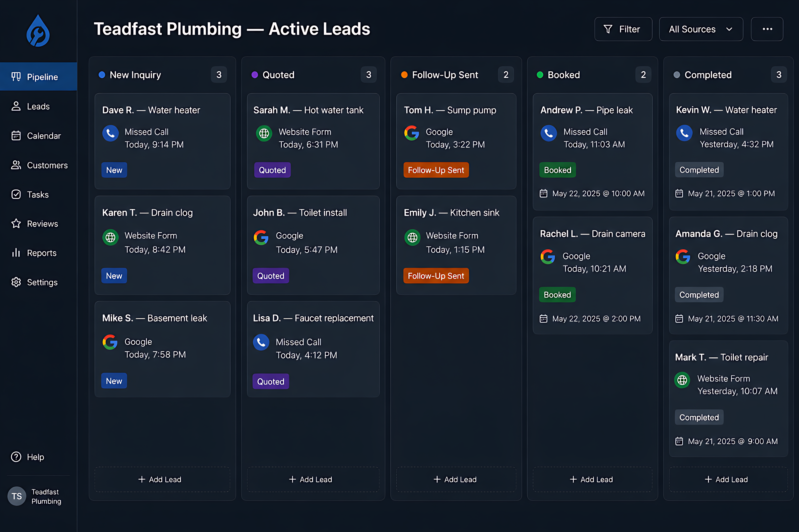
Task: Click the Google icon on Rachel L. card
Action: click(x=548, y=257)
